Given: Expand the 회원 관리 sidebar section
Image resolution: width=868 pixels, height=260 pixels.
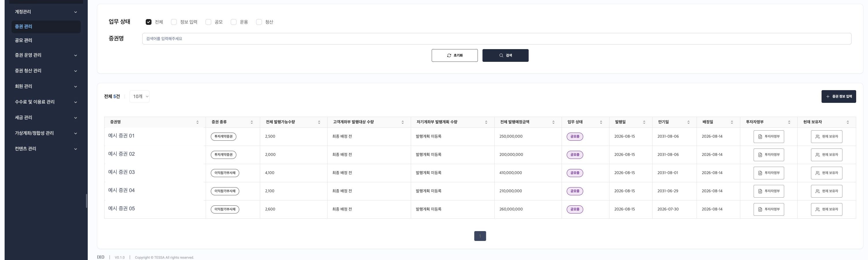Looking at the screenshot, I should [x=46, y=86].
